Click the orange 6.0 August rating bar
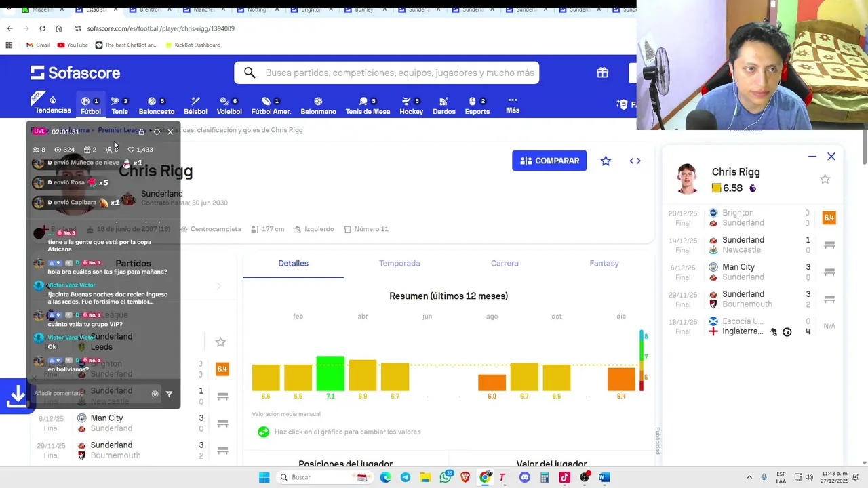 [492, 383]
